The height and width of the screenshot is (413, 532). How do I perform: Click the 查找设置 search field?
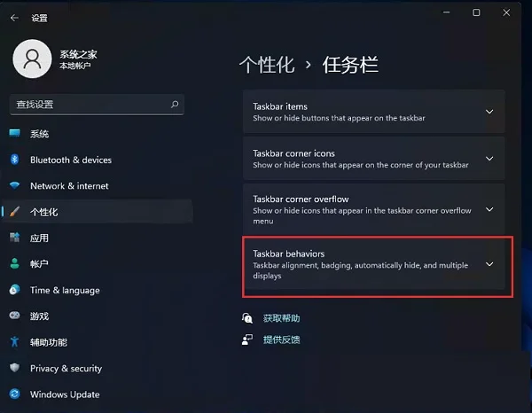[x=97, y=105]
